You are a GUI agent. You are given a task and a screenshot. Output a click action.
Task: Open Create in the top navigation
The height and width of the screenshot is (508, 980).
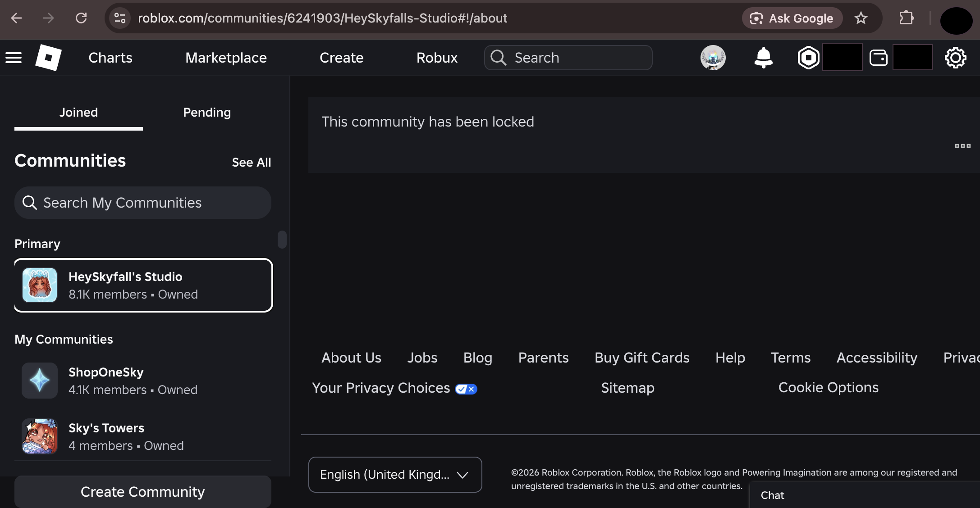[341, 58]
